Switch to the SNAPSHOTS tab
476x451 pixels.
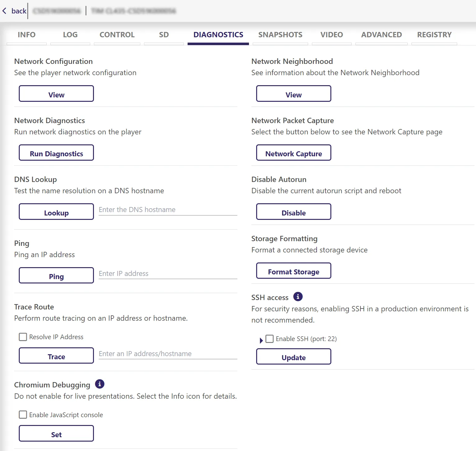(x=280, y=35)
